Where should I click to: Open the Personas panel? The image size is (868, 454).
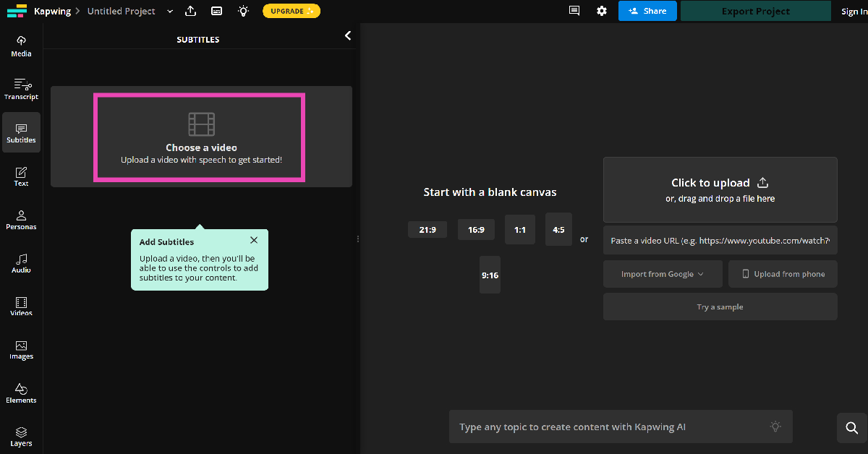21,219
